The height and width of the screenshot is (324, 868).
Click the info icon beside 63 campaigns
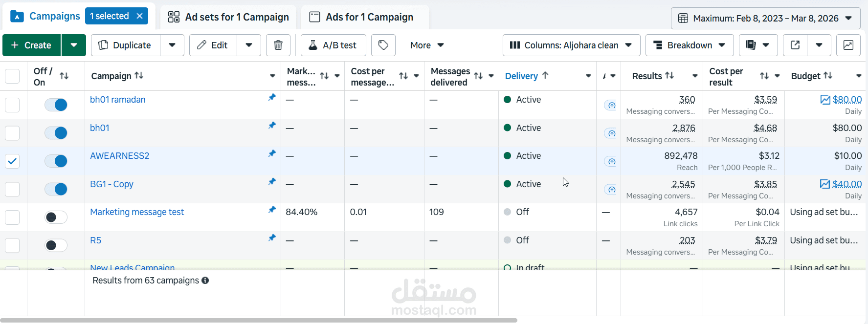coord(205,281)
